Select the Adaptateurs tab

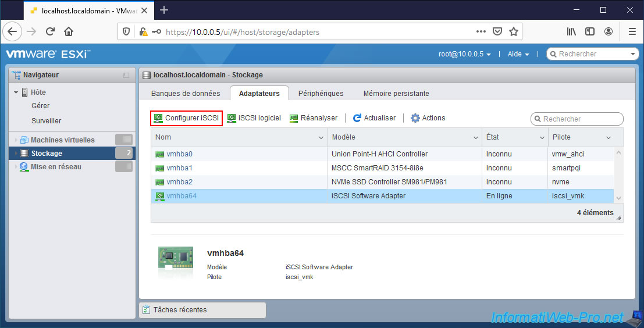click(259, 94)
